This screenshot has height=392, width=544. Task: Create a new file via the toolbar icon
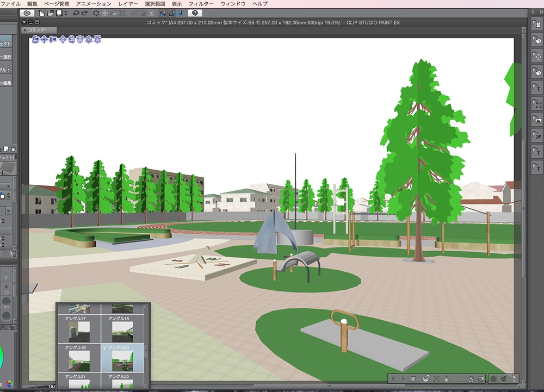coord(41,14)
